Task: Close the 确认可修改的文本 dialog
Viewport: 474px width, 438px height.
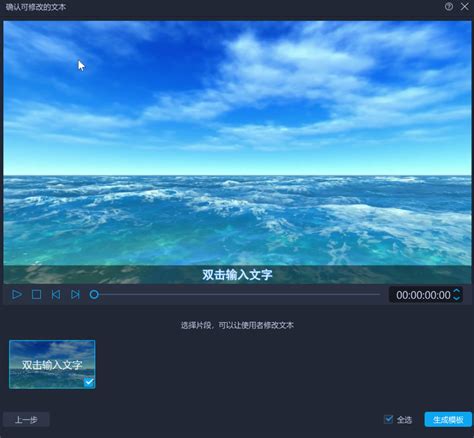Action: 465,7
